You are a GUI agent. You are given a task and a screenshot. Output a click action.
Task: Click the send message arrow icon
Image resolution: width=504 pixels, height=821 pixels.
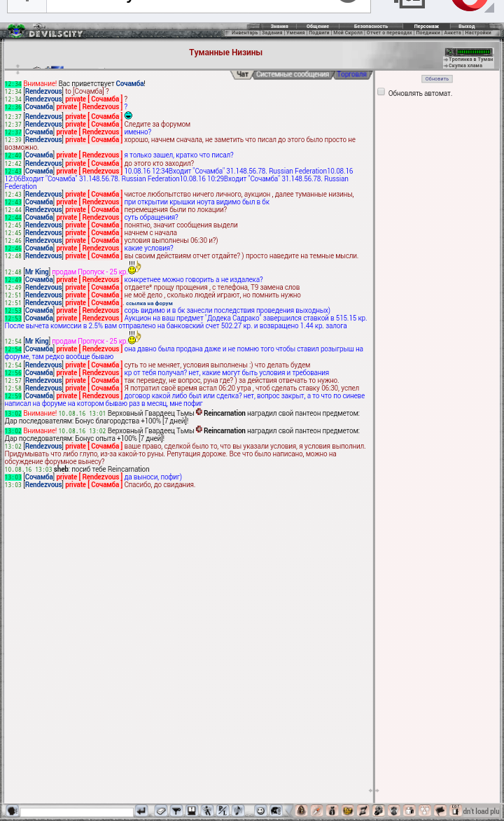141,811
